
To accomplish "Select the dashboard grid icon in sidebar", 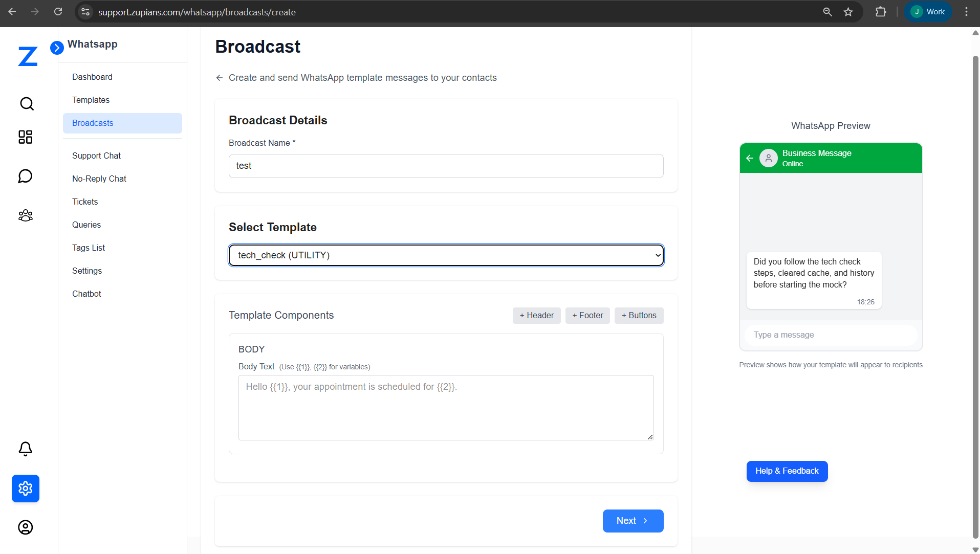I will point(25,137).
